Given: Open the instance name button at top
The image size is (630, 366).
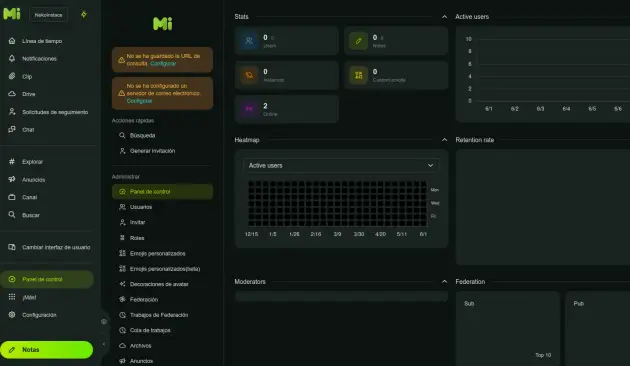Looking at the screenshot, I should click(x=48, y=15).
